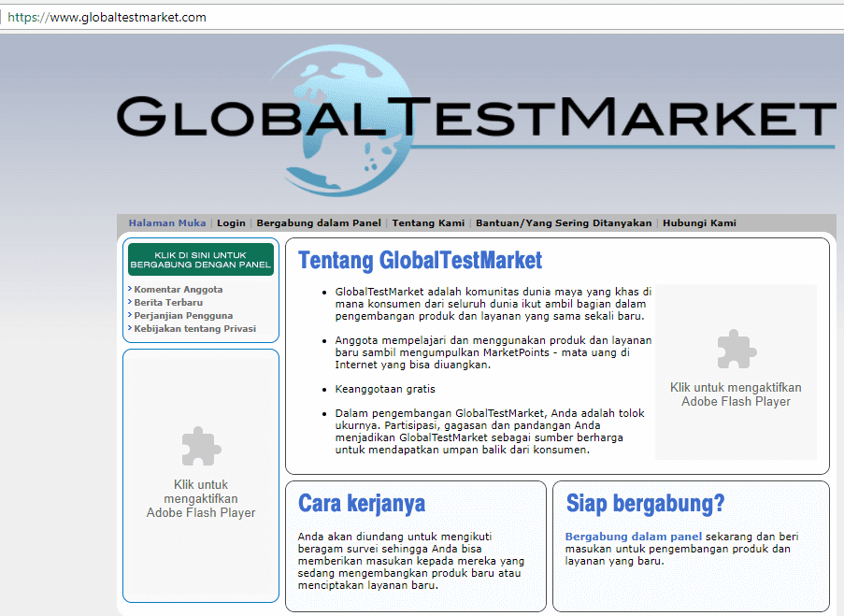
Task: Activate Flash plugin icon beside Tentang GlobalTestMarket text
Action: tap(737, 349)
